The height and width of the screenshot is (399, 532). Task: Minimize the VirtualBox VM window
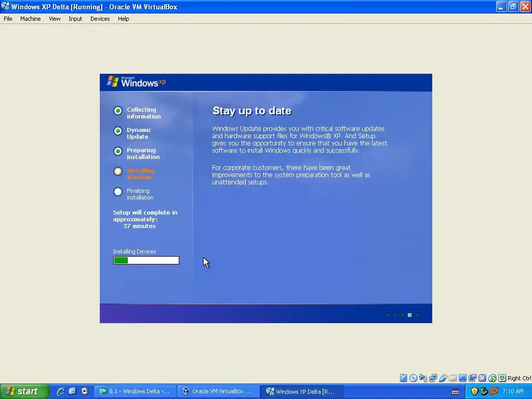pos(501,6)
